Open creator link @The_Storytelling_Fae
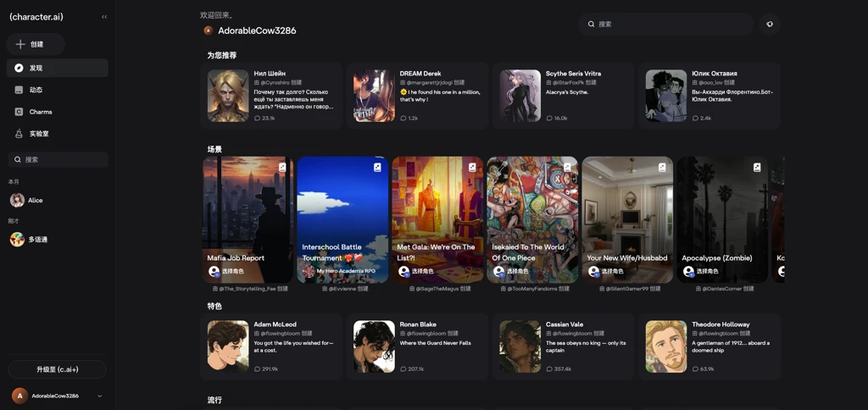This screenshot has height=410, width=868. (x=248, y=289)
